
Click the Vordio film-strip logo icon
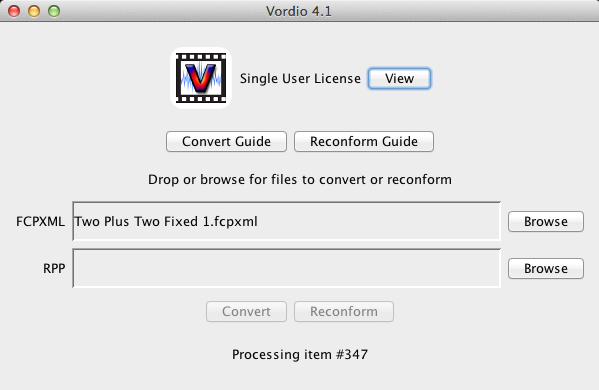coord(201,78)
